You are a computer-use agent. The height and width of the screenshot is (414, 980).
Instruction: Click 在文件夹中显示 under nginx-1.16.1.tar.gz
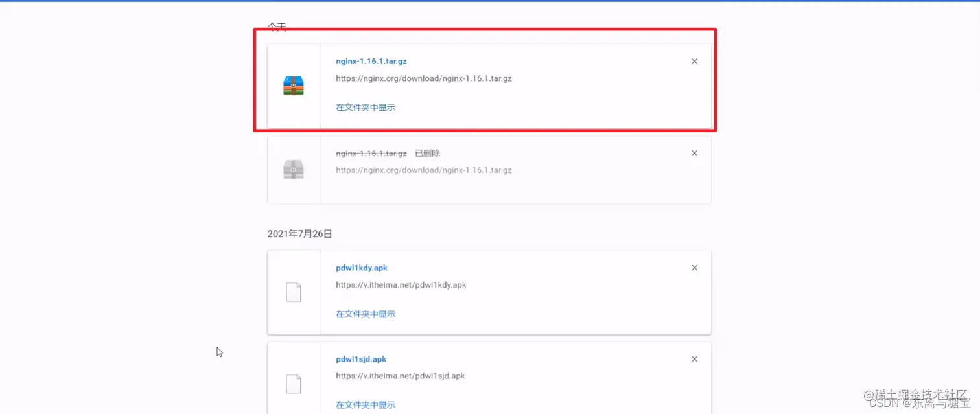365,107
